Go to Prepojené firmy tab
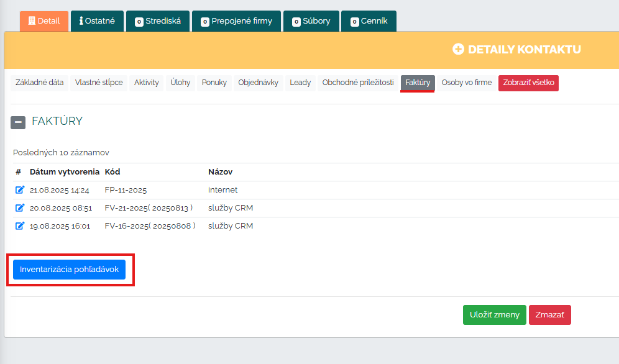 pyautogui.click(x=236, y=21)
